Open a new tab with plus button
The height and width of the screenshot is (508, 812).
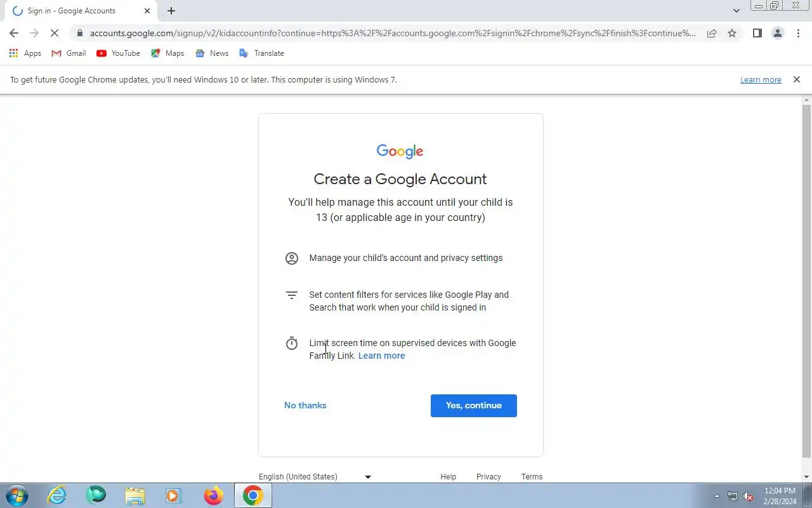click(171, 11)
